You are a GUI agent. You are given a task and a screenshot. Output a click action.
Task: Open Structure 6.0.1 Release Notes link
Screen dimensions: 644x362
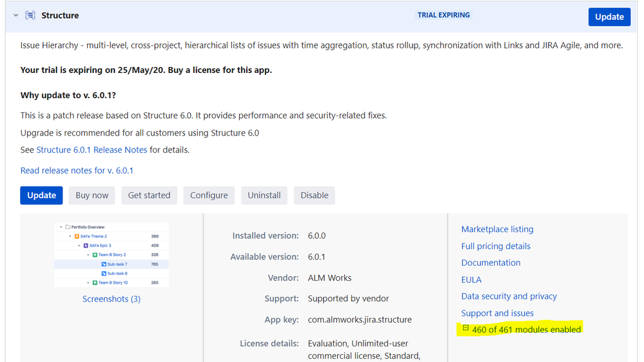click(92, 150)
